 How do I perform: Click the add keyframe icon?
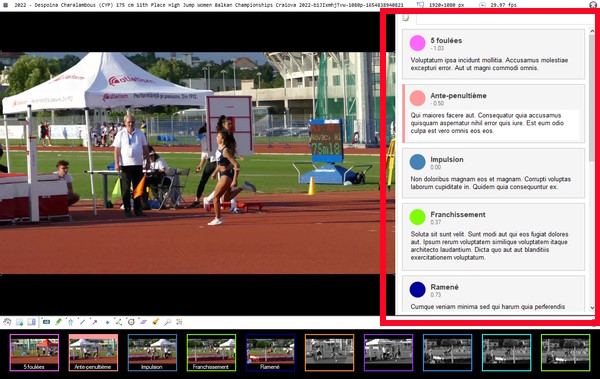coord(20,322)
